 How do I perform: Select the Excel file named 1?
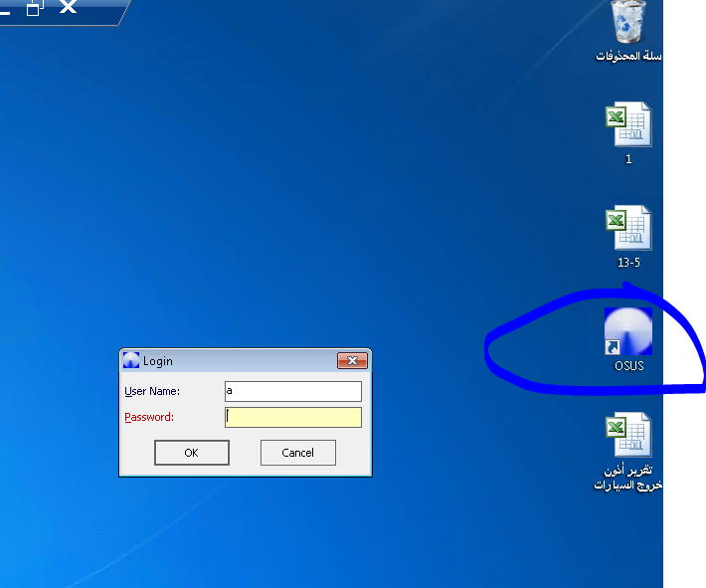coord(628,124)
